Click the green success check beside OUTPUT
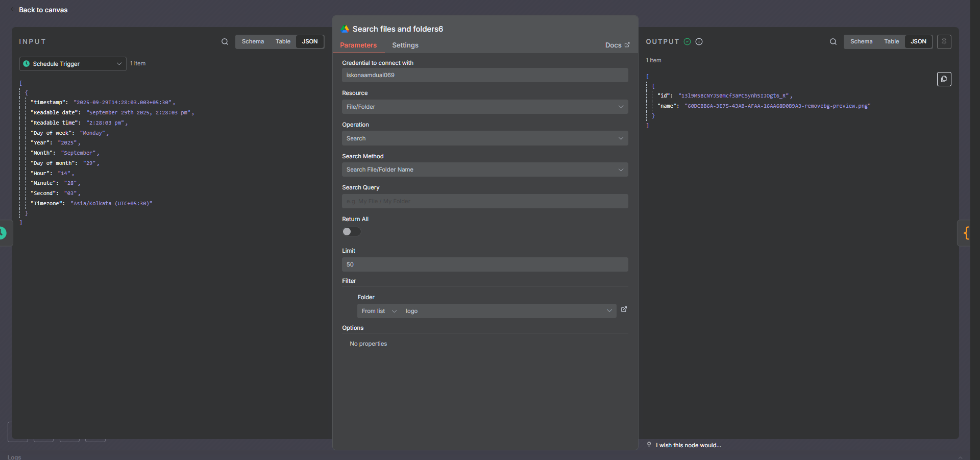 tap(687, 42)
